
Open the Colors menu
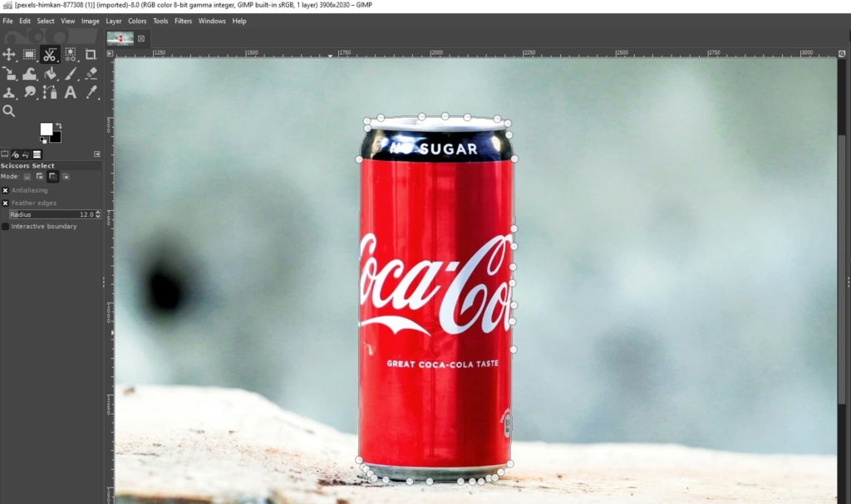[137, 21]
